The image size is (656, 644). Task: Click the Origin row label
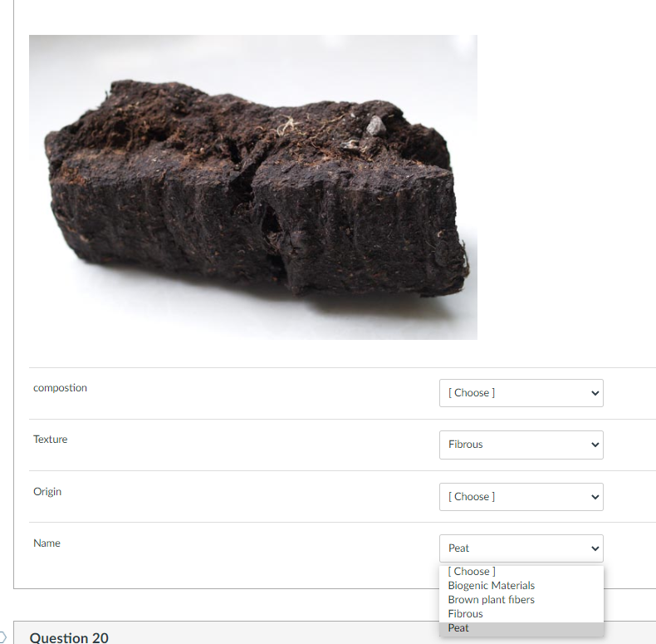[x=47, y=492]
